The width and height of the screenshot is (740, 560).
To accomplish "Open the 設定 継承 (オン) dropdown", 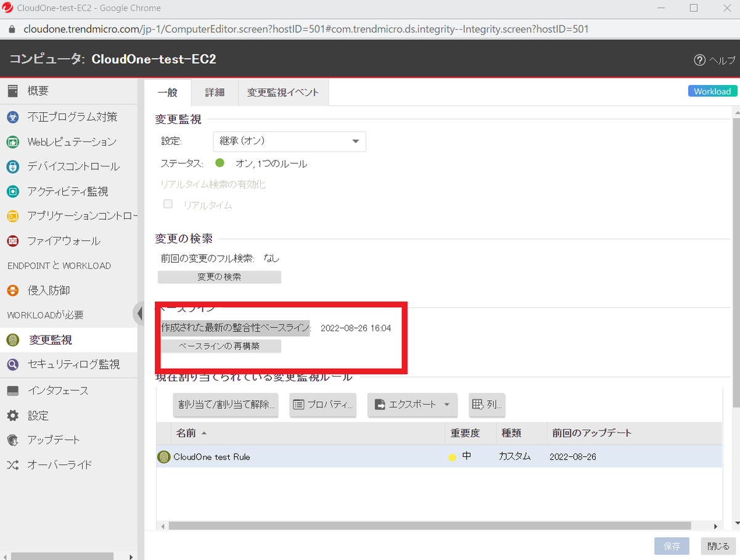I will click(289, 141).
